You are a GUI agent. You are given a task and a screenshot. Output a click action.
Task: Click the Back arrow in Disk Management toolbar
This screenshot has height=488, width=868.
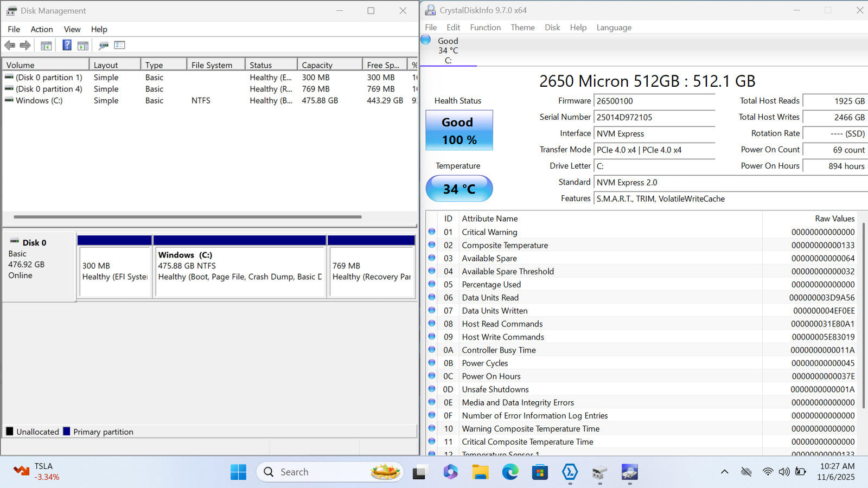point(10,46)
